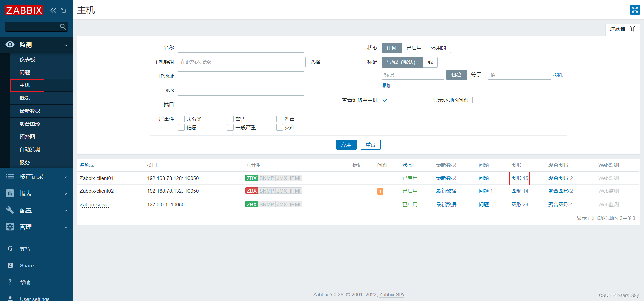644x301 pixels.
Task: Click the wrench icon next to 配置
Action: click(x=10, y=210)
